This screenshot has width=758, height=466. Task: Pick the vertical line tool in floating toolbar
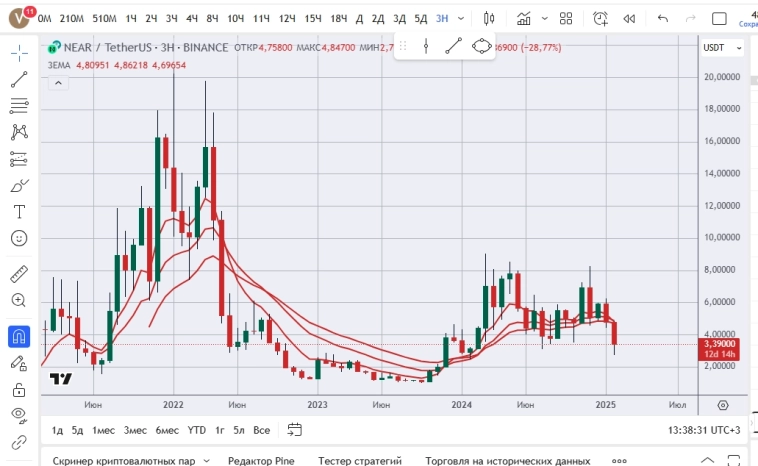(426, 46)
